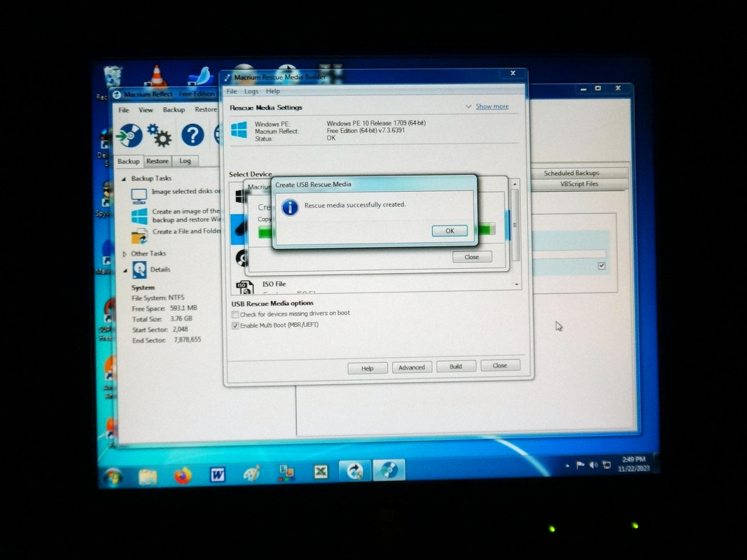The width and height of the screenshot is (747, 560).
Task: Open Advanced options in Rescue Media Builder
Action: pos(412,367)
